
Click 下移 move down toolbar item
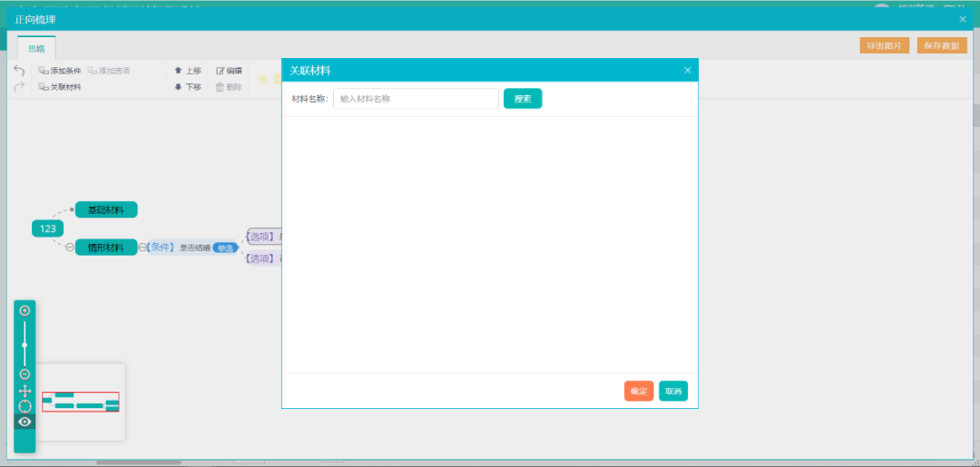(188, 87)
